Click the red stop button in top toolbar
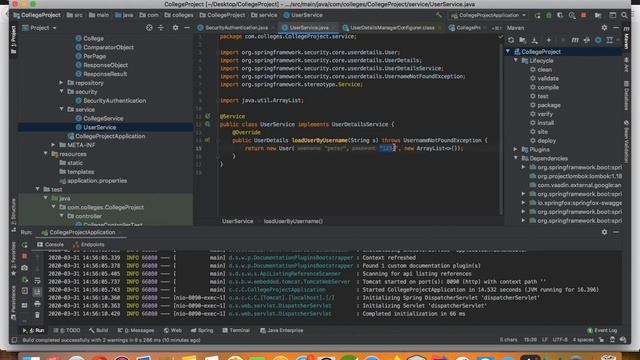 (x=584, y=15)
